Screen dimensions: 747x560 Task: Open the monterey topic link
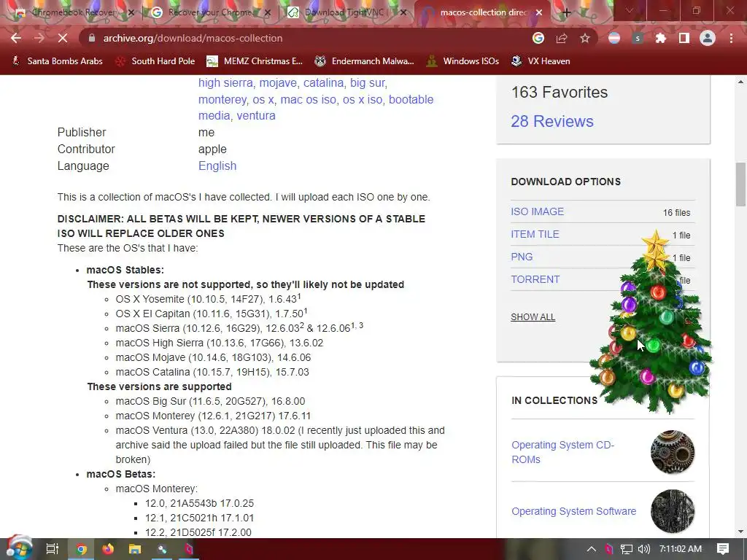[222, 99]
